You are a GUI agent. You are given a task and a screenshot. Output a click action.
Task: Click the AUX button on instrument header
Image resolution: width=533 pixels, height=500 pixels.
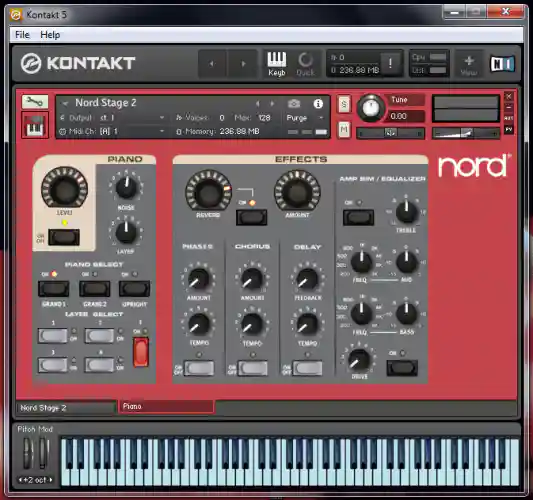pyautogui.click(x=509, y=118)
